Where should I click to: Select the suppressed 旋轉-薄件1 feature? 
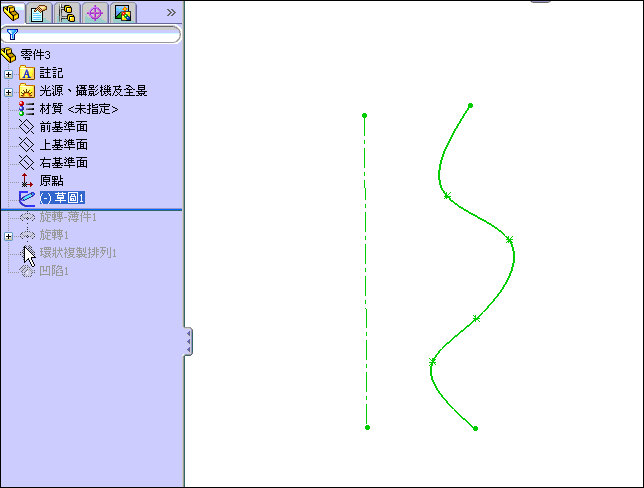68,217
